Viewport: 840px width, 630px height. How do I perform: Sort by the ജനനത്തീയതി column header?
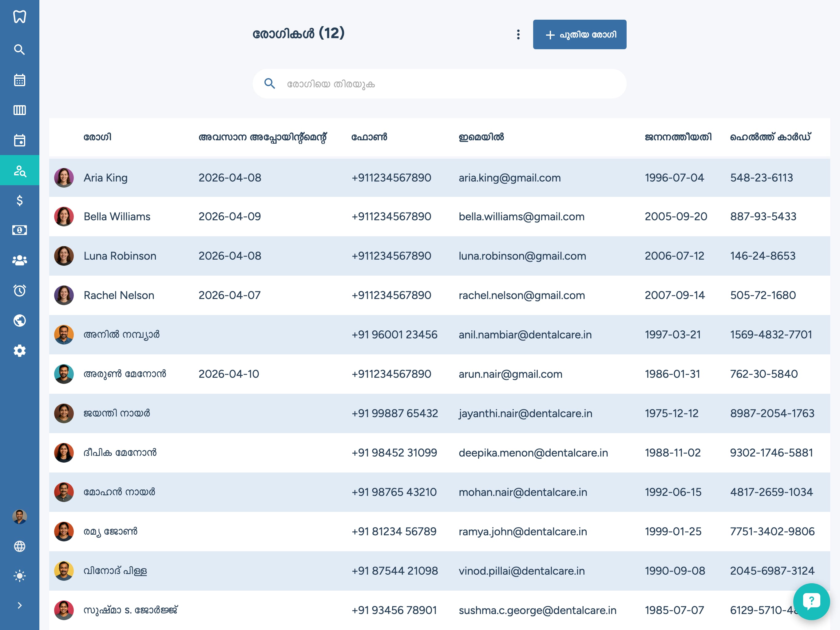pyautogui.click(x=678, y=137)
